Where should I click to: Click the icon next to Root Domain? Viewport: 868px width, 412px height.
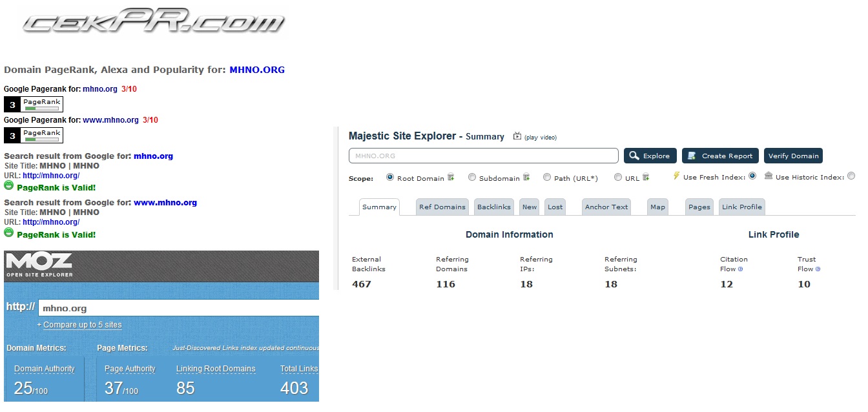click(x=451, y=177)
